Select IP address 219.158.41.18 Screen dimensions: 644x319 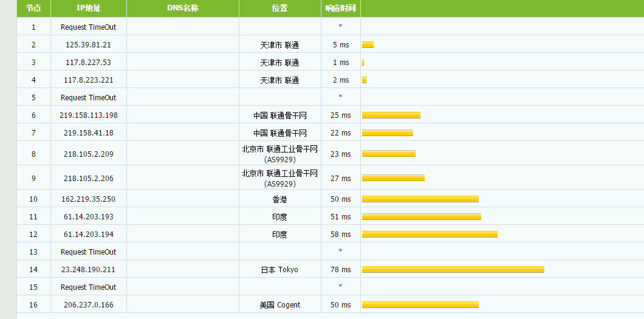pos(88,133)
